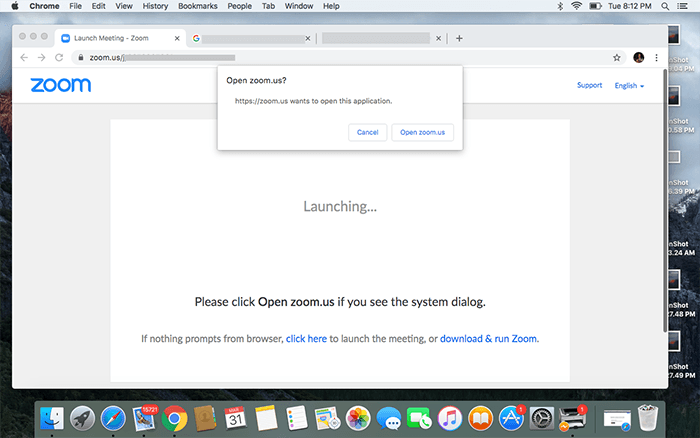The width and height of the screenshot is (700, 438).
Task: Open Photos app in the dock
Action: pyautogui.click(x=358, y=419)
